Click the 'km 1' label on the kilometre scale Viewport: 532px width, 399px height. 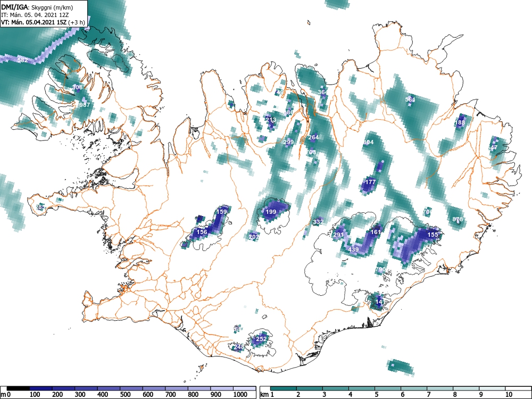[x=267, y=395]
